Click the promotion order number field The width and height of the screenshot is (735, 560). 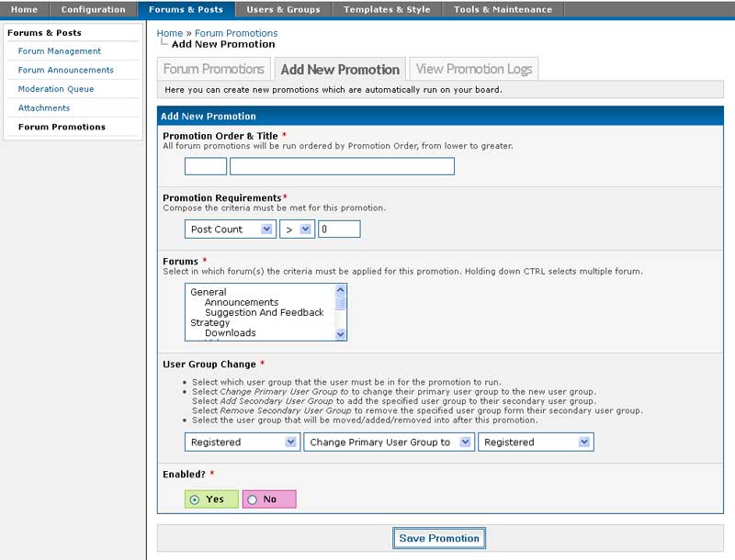pyautogui.click(x=206, y=166)
